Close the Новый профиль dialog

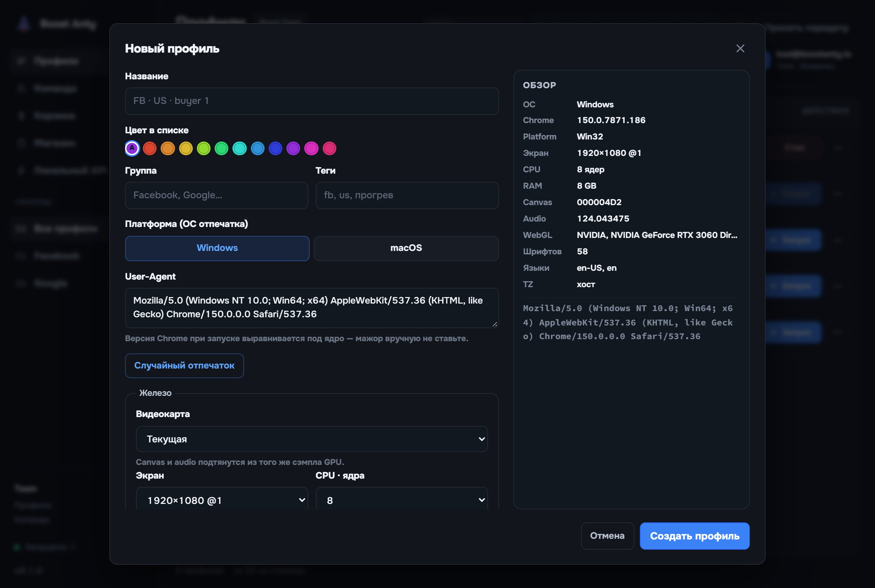[x=740, y=49]
